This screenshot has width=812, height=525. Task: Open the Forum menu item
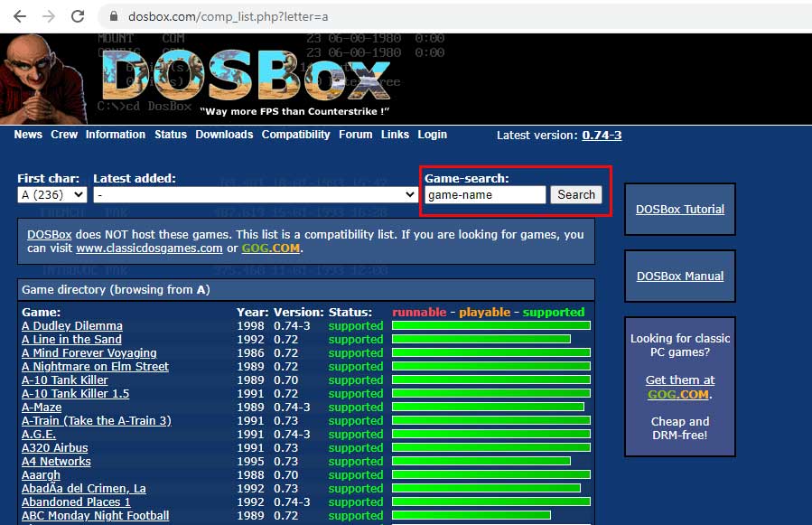tap(355, 135)
